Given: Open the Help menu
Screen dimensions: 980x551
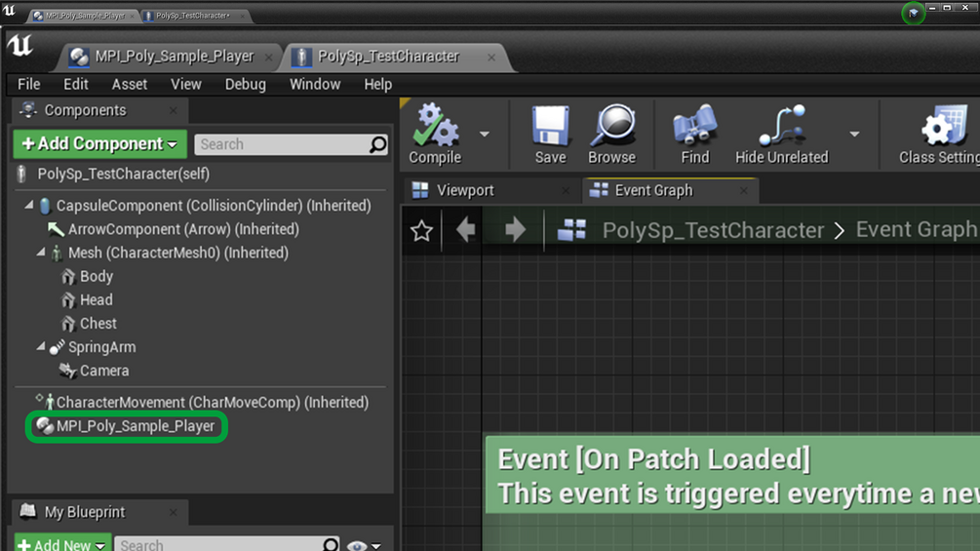Looking at the screenshot, I should click(378, 84).
